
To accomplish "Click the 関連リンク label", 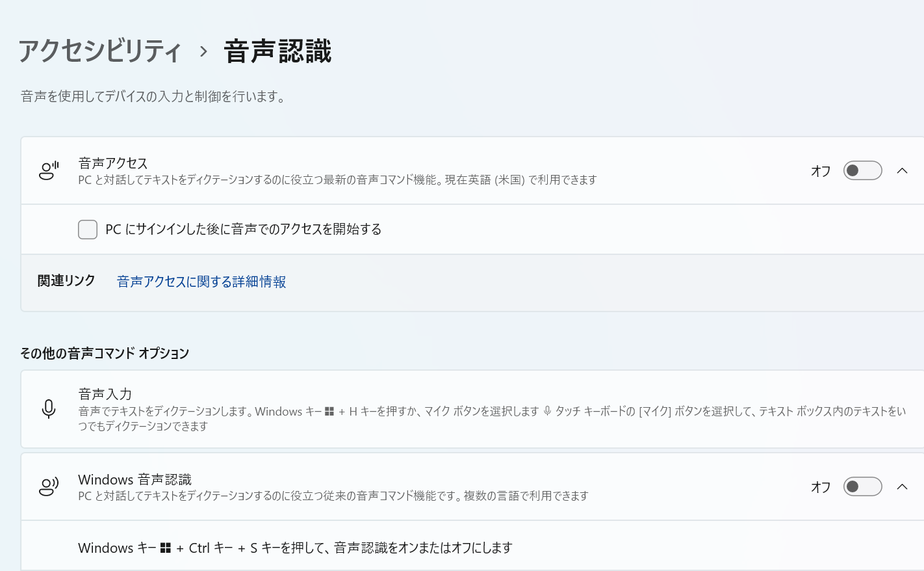I will 66,281.
